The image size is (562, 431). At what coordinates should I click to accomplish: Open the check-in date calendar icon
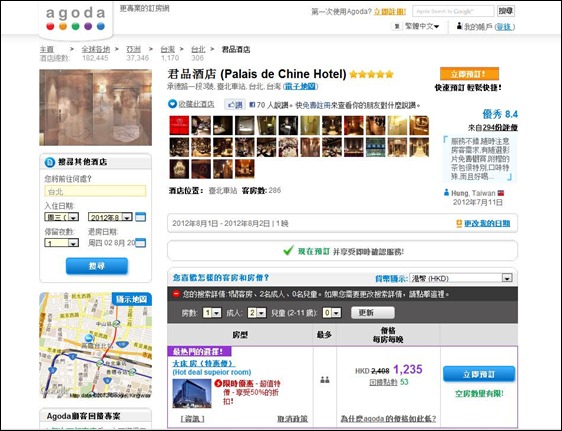click(140, 217)
